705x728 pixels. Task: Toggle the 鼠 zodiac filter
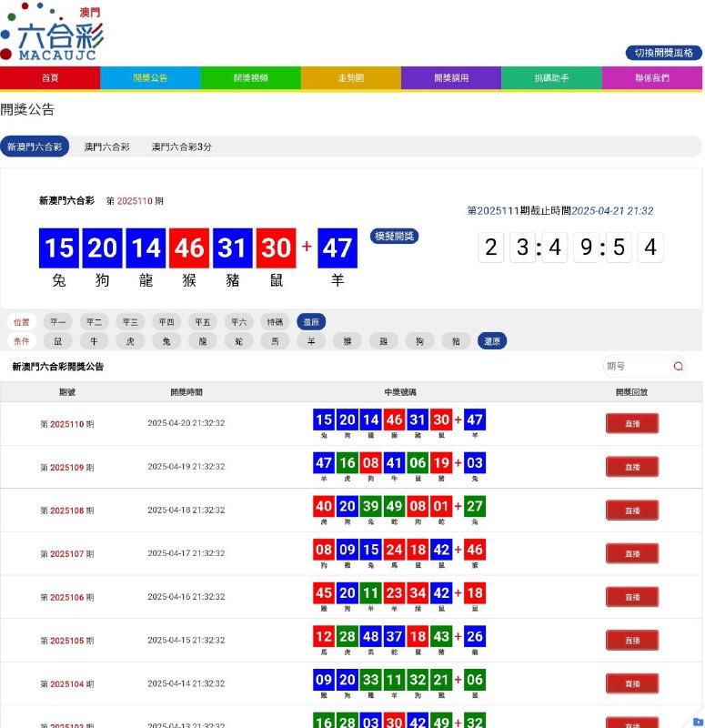pyautogui.click(x=57, y=341)
